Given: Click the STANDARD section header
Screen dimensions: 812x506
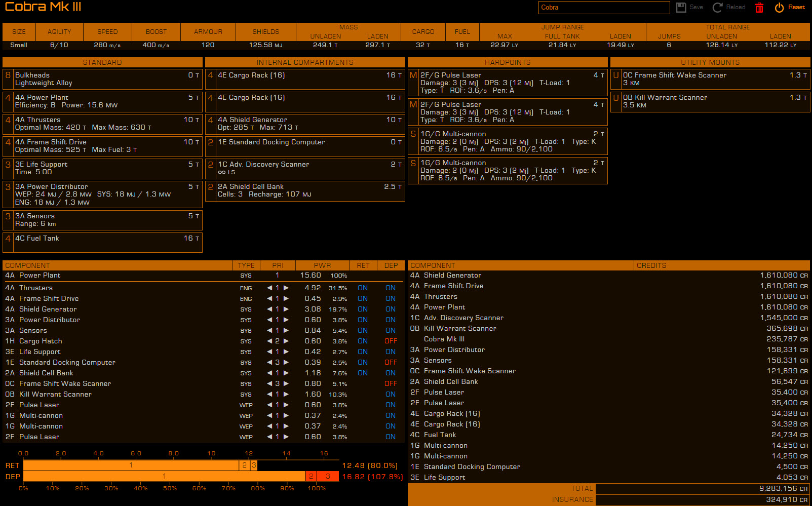Looking at the screenshot, I should click(x=102, y=62).
